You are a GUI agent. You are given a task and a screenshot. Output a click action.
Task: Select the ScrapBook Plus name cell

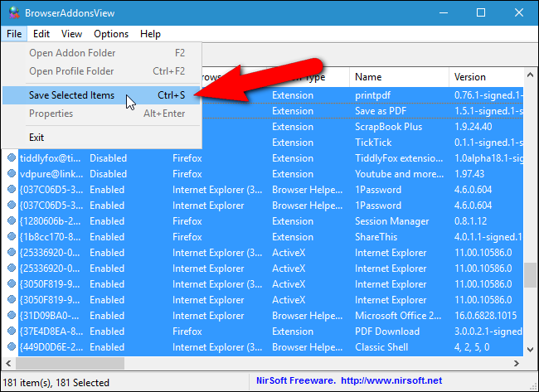[x=388, y=127]
